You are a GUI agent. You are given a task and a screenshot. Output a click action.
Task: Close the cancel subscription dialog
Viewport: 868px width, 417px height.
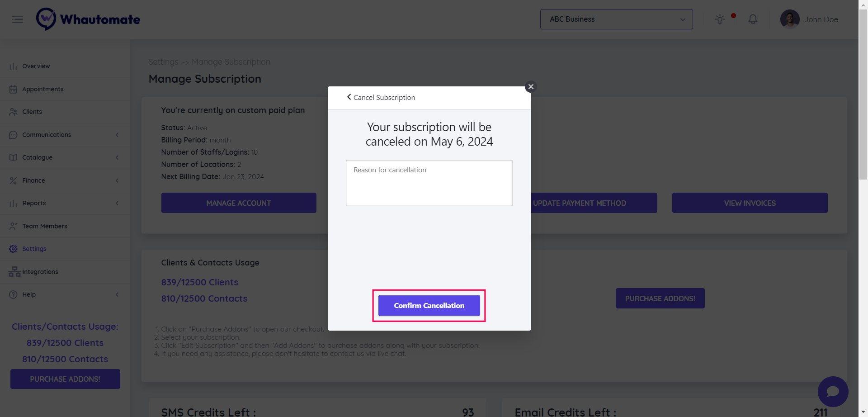click(531, 86)
